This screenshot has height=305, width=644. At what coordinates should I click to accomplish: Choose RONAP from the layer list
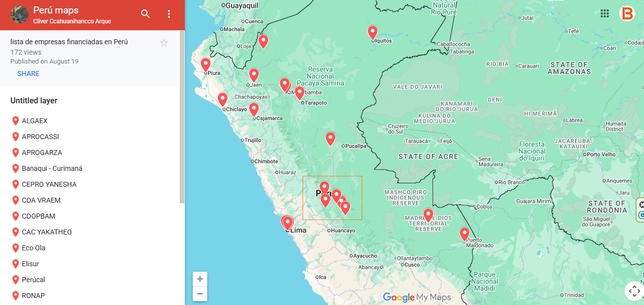coord(33,296)
